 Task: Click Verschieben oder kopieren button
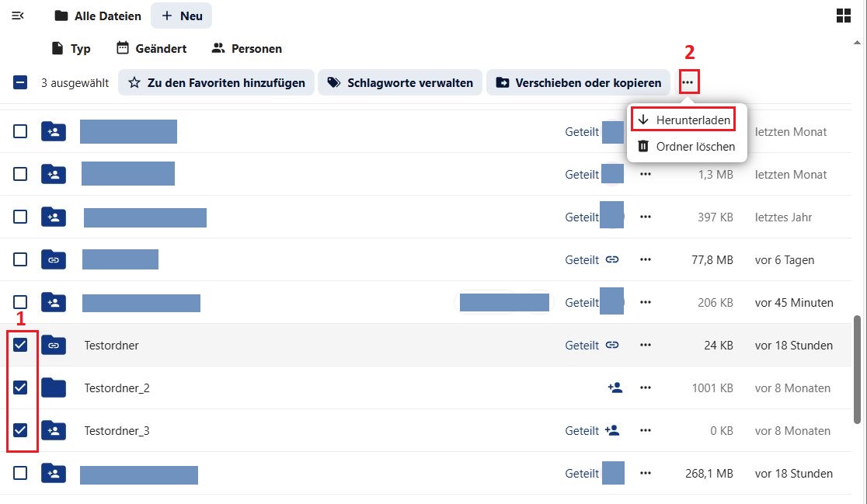click(579, 82)
